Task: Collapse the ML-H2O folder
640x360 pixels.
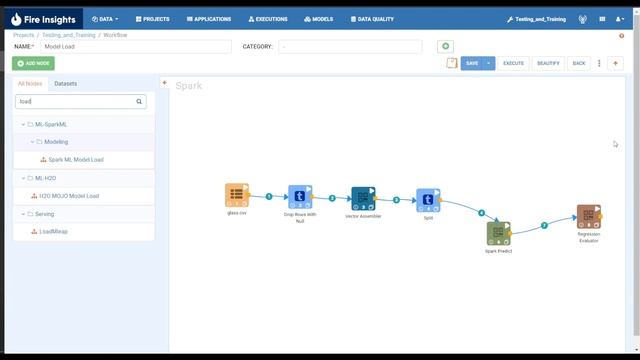Action: [x=23, y=178]
